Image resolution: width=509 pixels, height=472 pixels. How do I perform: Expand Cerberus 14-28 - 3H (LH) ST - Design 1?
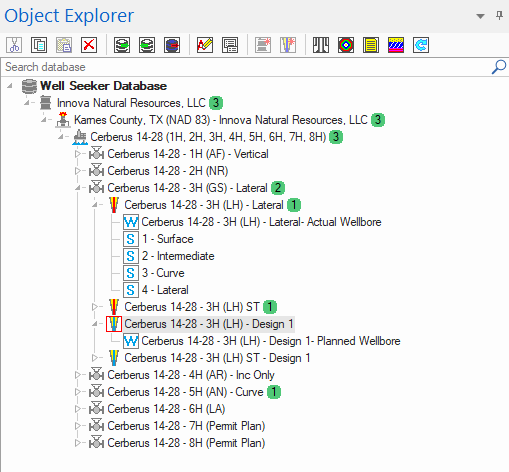(x=95, y=358)
